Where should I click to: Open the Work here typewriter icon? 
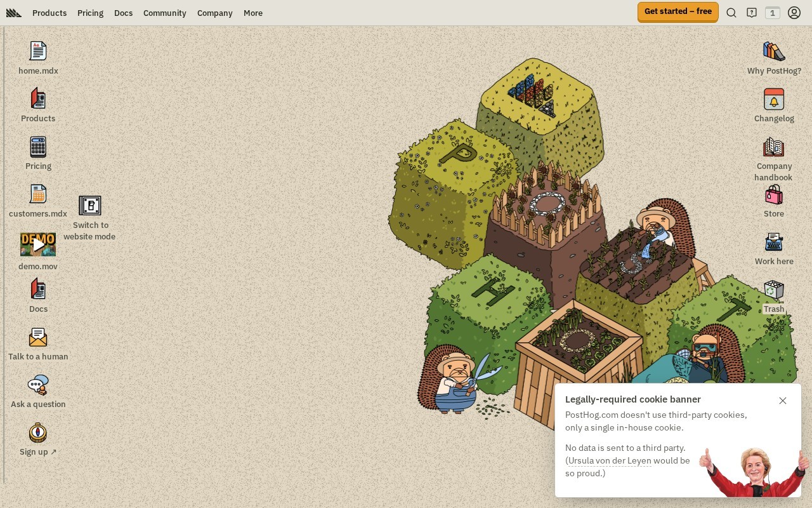coord(774,242)
